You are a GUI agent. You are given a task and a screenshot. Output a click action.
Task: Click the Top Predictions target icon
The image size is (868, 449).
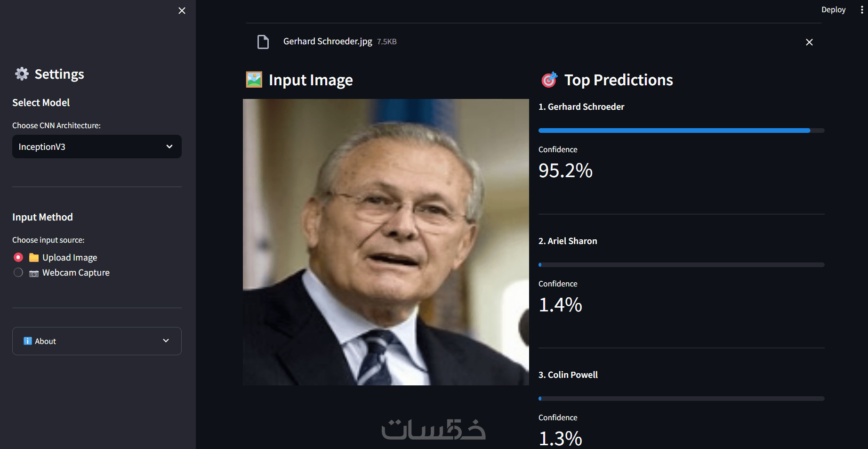[x=549, y=80]
